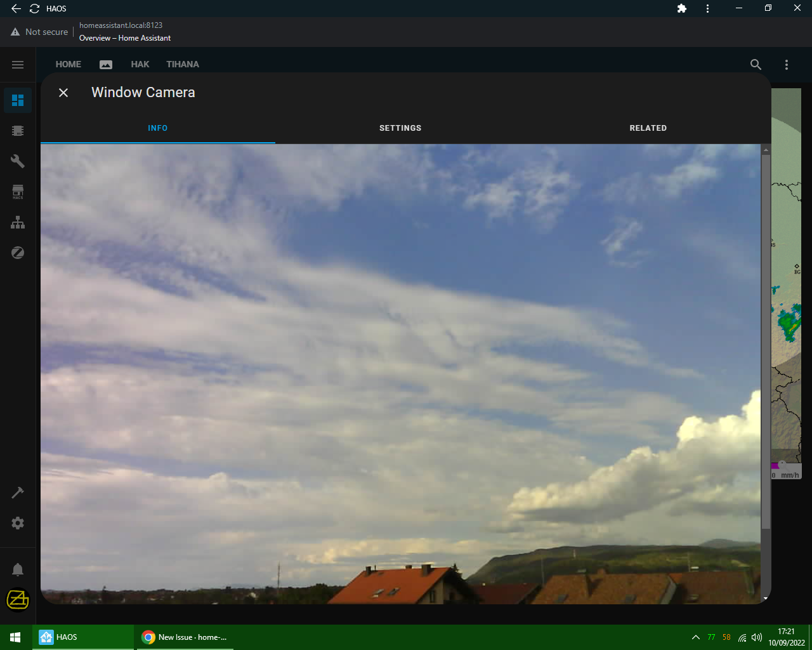812x650 pixels.
Task: Click the Wi-Fi network tray icon
Action: point(742,637)
